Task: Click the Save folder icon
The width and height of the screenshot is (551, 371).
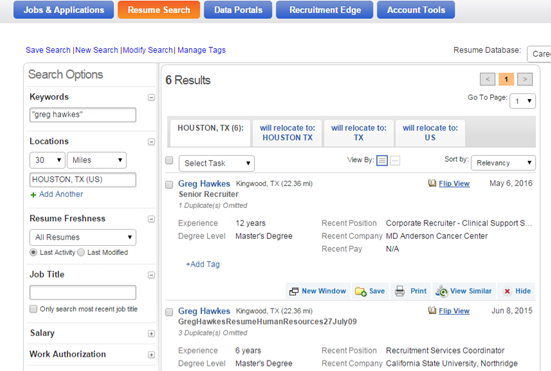Action: pyautogui.click(x=361, y=291)
